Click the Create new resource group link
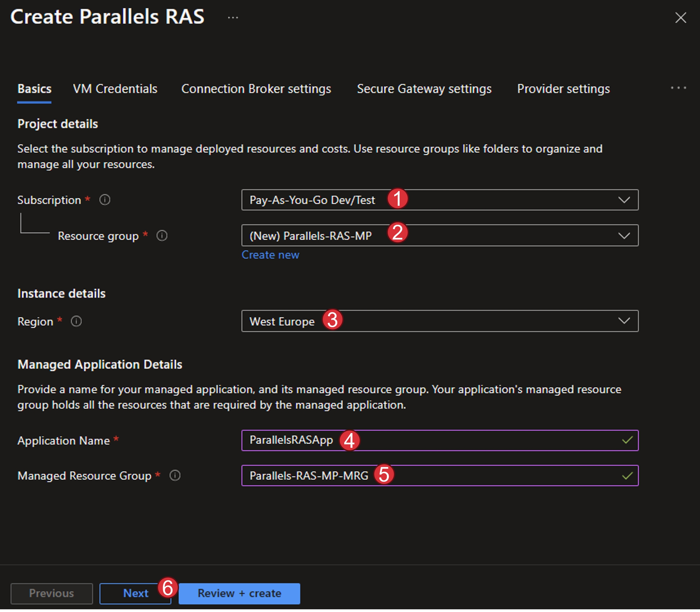 point(270,255)
